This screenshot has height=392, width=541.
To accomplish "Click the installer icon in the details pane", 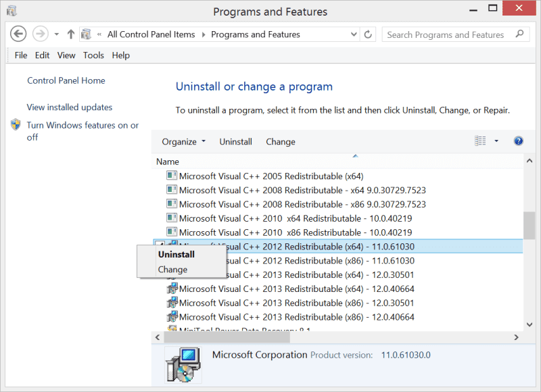I will tap(183, 365).
